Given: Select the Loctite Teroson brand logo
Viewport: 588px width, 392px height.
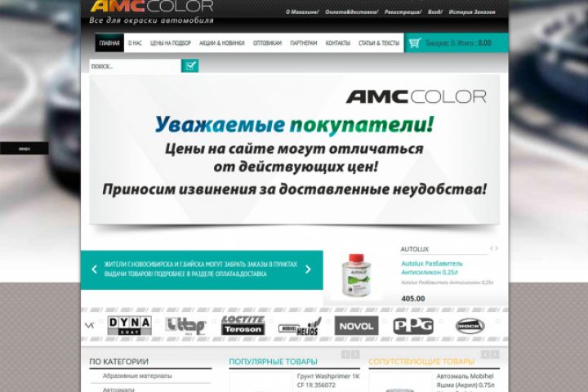Looking at the screenshot, I should 243,325.
